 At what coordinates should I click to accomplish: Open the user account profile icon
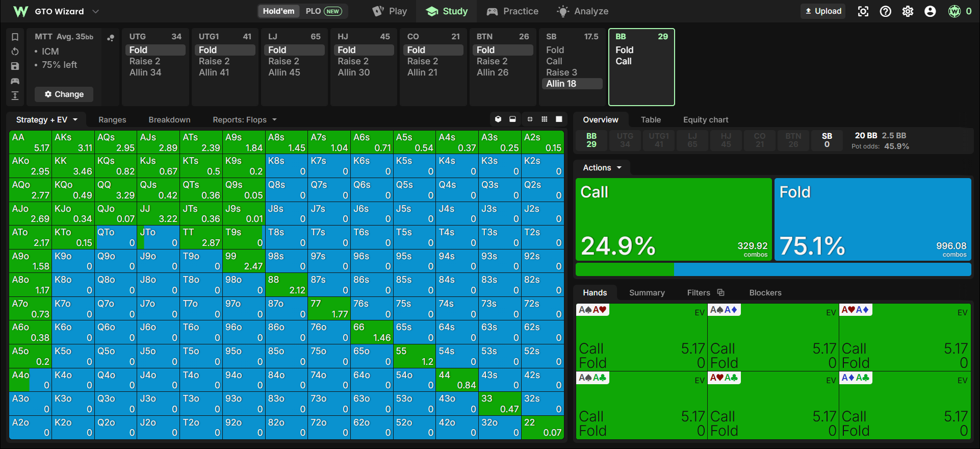click(x=930, y=11)
